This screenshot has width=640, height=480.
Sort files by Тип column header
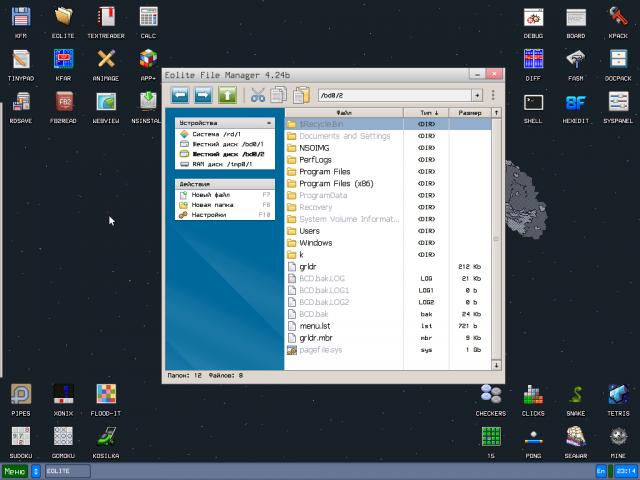coord(427,113)
